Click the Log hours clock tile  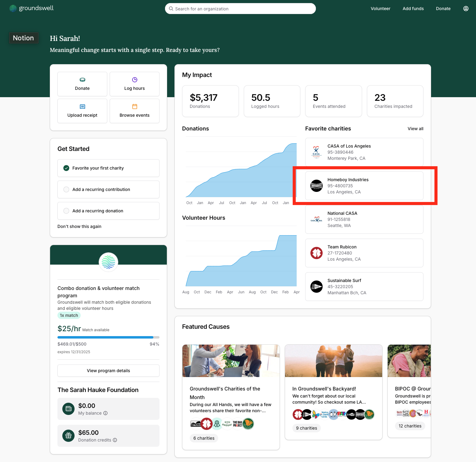tap(134, 84)
